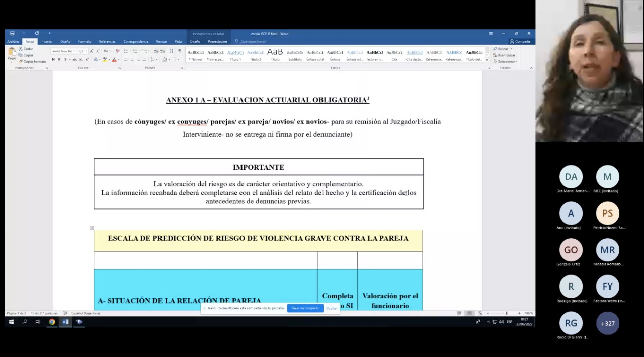
Task: Expand the styles gallery with the More arrow
Action: (x=487, y=60)
